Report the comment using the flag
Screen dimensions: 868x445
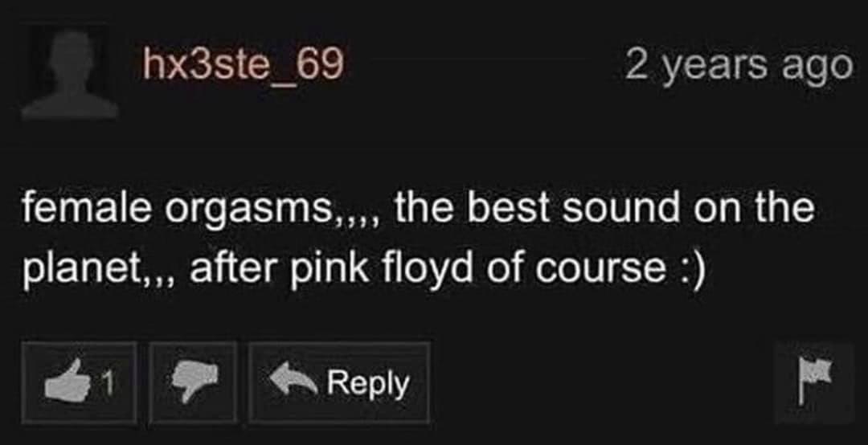(814, 383)
